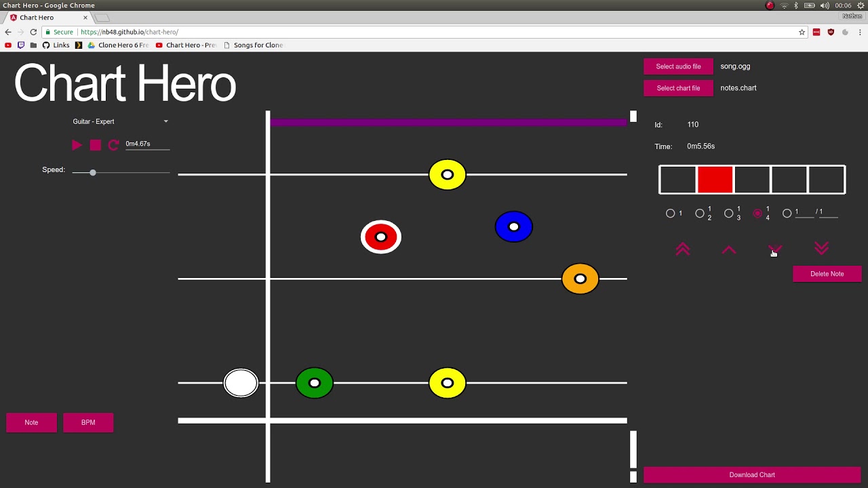Open the Wi-Fi network indicator

(784, 5)
